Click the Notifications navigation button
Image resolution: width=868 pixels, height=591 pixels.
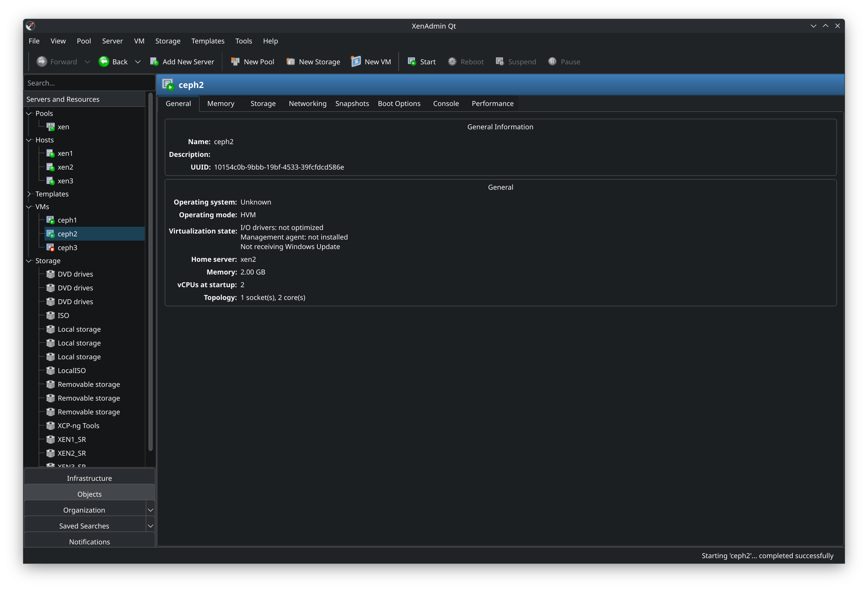(x=89, y=542)
